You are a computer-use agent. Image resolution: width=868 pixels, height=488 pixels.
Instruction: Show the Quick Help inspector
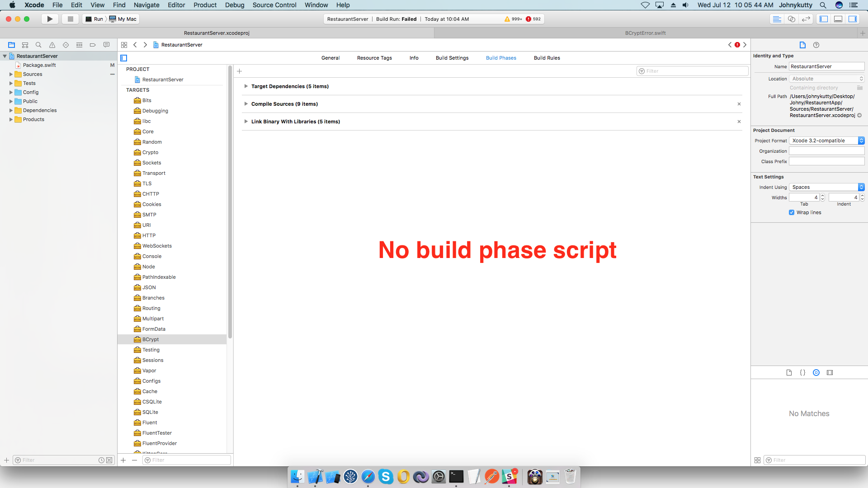coord(816,45)
